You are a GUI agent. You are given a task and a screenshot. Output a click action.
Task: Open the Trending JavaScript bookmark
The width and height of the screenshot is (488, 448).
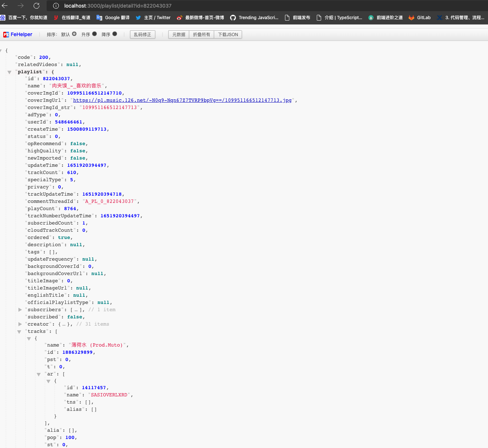click(254, 17)
